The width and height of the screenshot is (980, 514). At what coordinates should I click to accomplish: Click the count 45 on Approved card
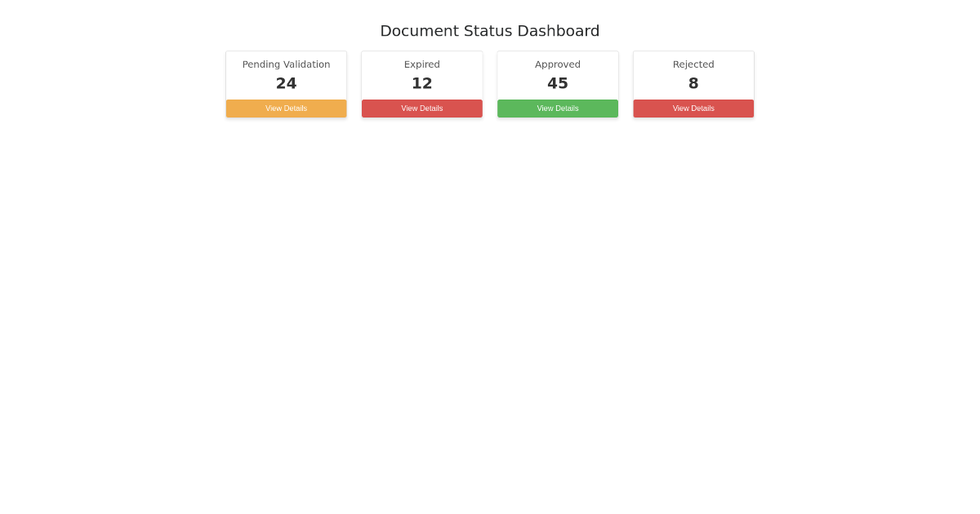pos(558,82)
